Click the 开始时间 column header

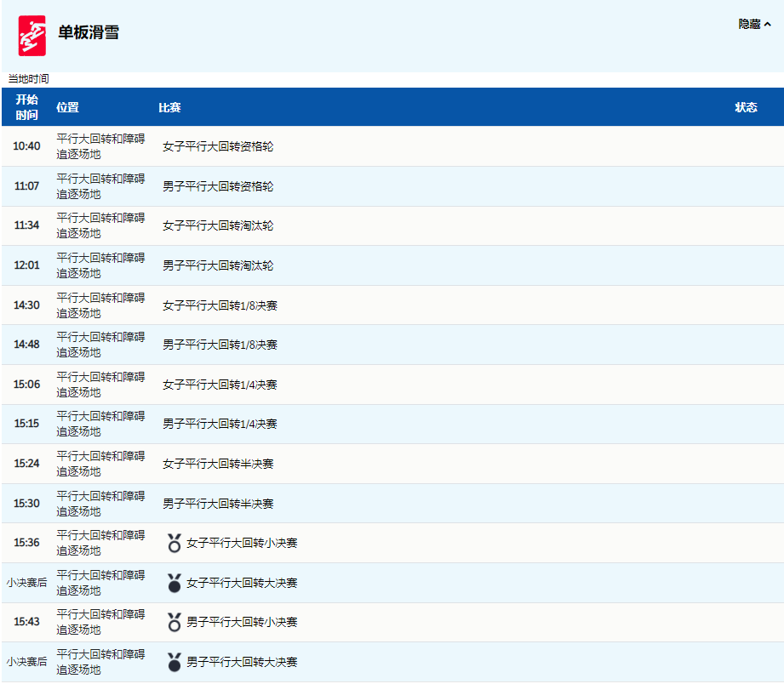[26, 107]
